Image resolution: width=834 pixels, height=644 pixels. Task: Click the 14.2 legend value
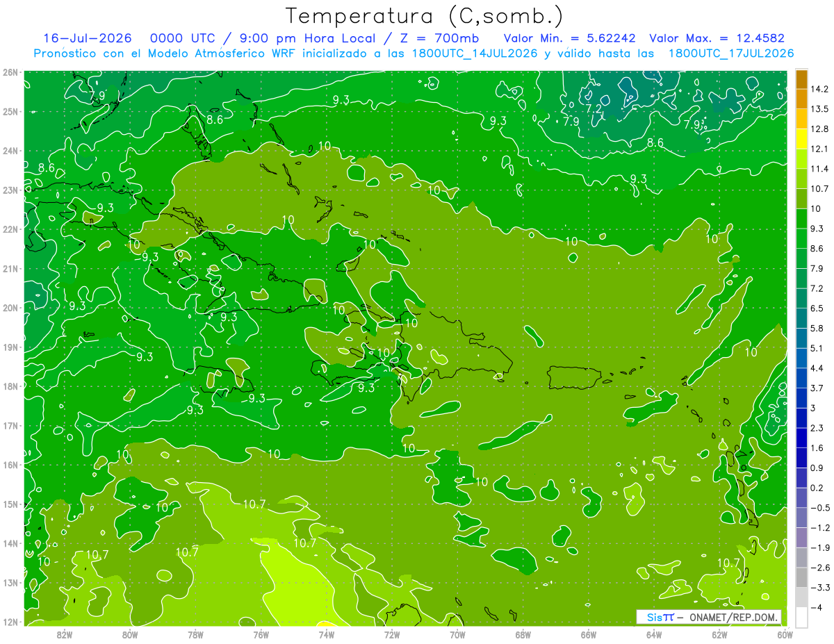(819, 89)
